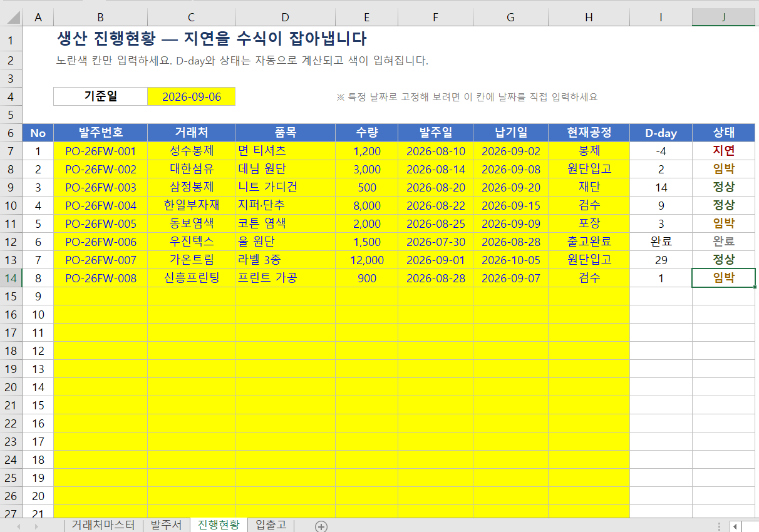
Task: Click cell PO-26FW-001
Action: [x=101, y=151]
